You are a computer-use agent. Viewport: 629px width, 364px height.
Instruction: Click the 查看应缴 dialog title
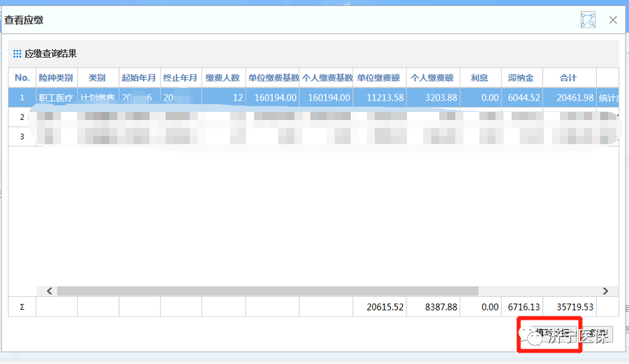pos(23,20)
